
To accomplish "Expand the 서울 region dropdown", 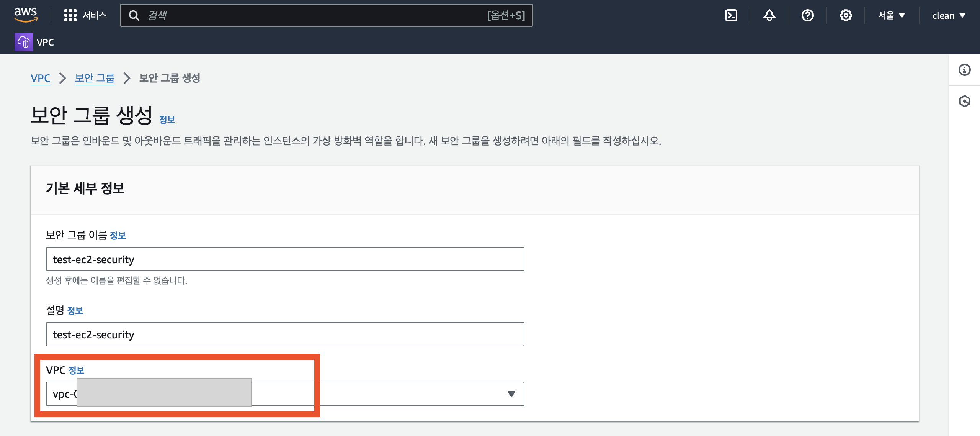I will click(x=891, y=15).
